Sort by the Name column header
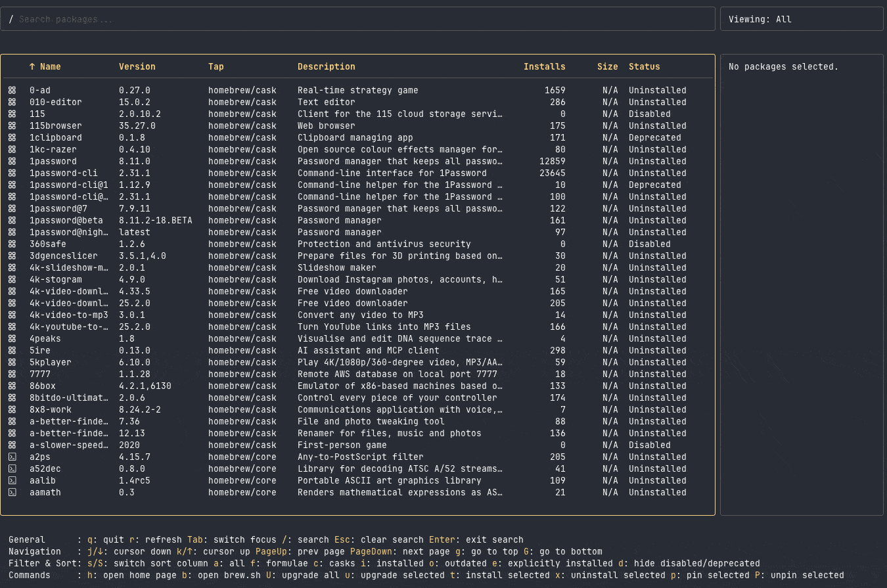Image resolution: width=887 pixels, height=588 pixels. point(45,66)
